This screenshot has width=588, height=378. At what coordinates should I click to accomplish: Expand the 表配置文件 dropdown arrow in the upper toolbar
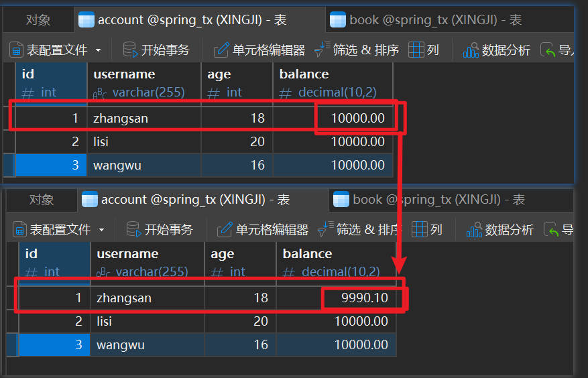[x=98, y=50]
